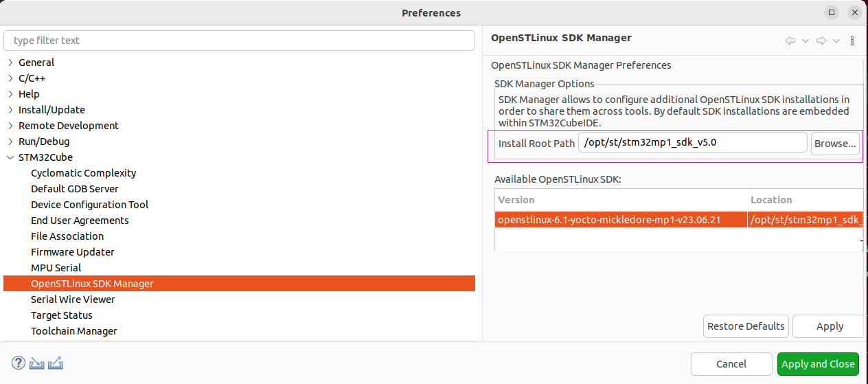Viewport: 868px width, 384px height.
Task: Expand the General tree node
Action: [x=10, y=63]
